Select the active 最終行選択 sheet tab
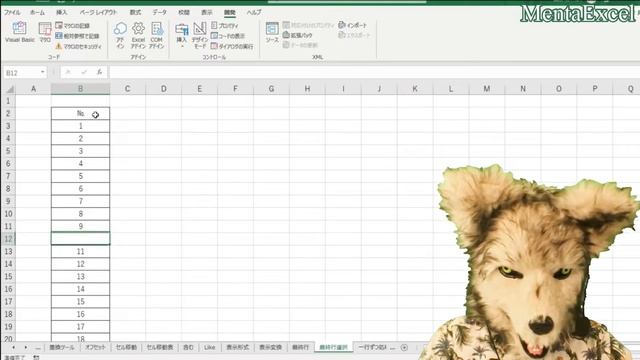Image resolution: width=640 pixels, height=360 pixels. pyautogui.click(x=333, y=347)
